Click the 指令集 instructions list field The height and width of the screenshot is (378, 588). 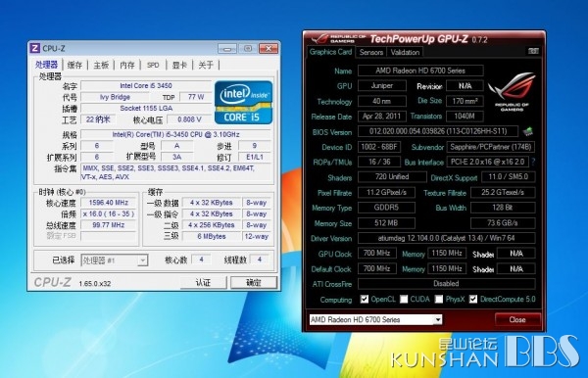pos(175,172)
